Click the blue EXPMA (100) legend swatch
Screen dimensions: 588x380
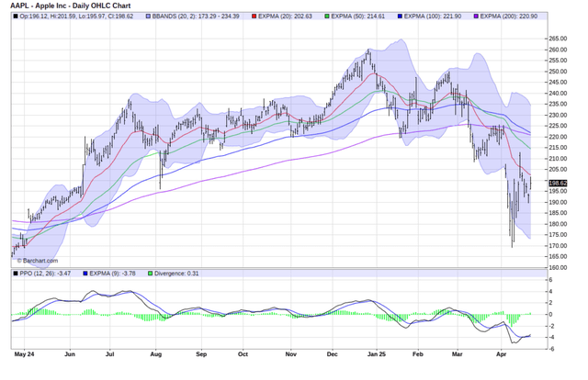pos(400,17)
